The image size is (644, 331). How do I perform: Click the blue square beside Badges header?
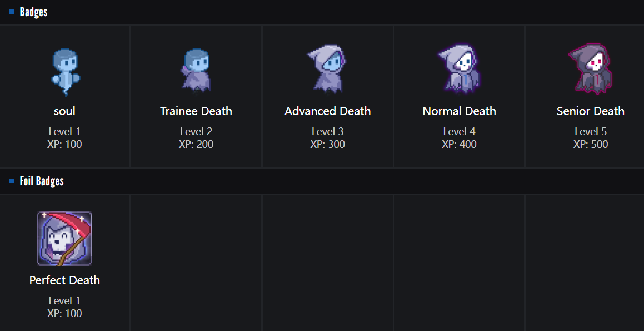tap(11, 12)
